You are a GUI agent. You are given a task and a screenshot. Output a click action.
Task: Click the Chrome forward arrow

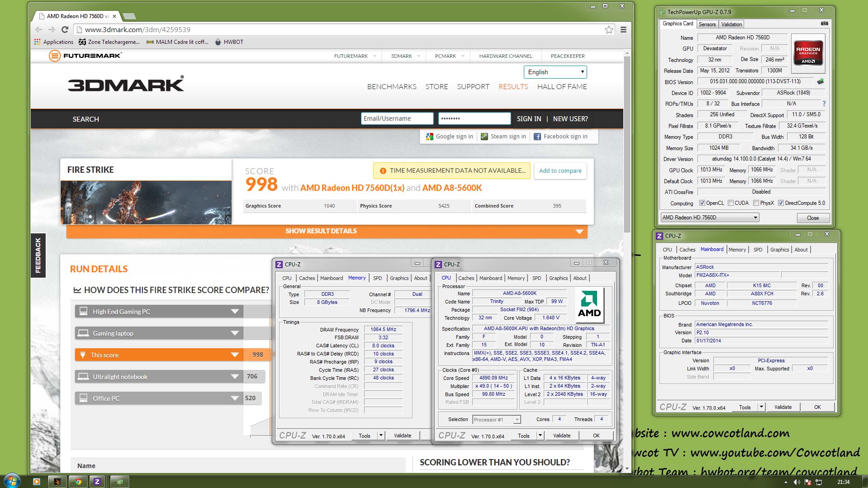(x=52, y=29)
